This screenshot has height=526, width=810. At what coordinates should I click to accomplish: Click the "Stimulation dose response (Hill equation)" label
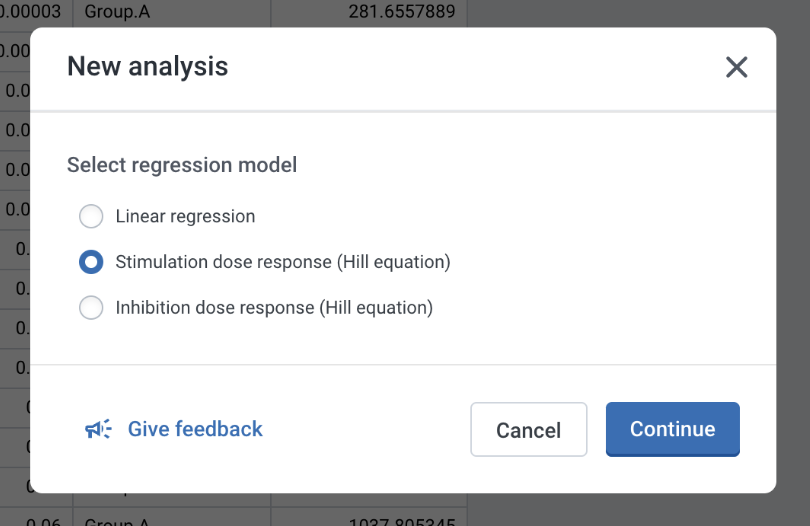(283, 262)
